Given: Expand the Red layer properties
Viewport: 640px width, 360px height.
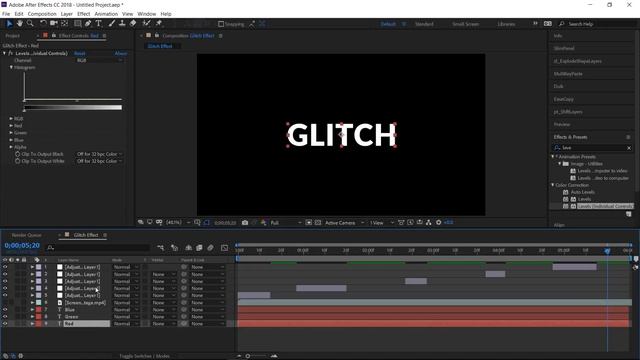Looking at the screenshot, I should tap(32, 324).
